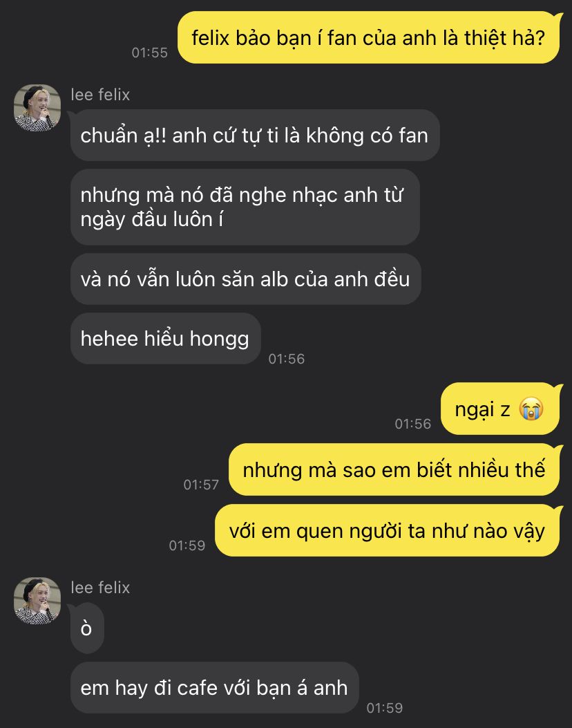
Task: Select the bubble 'nhưng mà nó đã nghe nhạc'
Action: 245,207
